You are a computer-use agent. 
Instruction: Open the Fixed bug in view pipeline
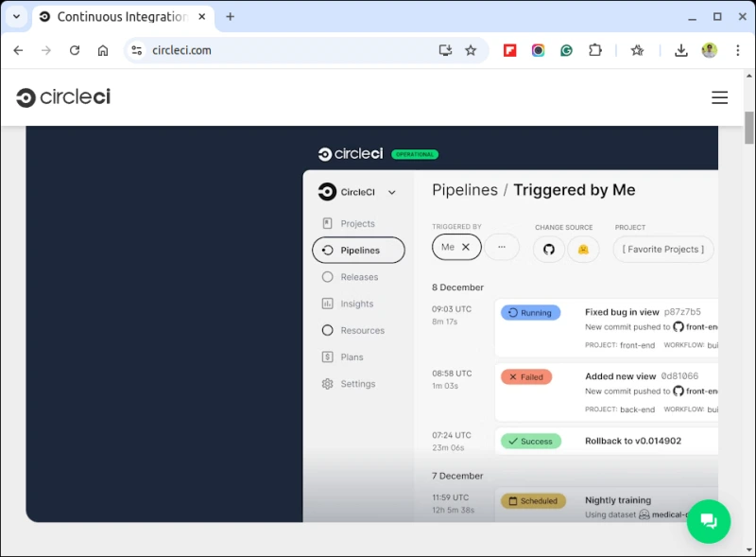622,312
